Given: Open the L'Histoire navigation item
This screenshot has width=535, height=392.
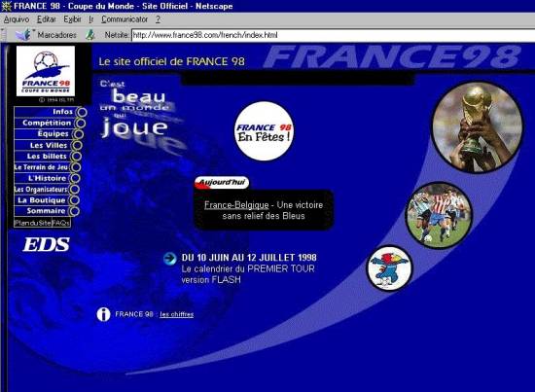Looking at the screenshot, I should tap(48, 178).
